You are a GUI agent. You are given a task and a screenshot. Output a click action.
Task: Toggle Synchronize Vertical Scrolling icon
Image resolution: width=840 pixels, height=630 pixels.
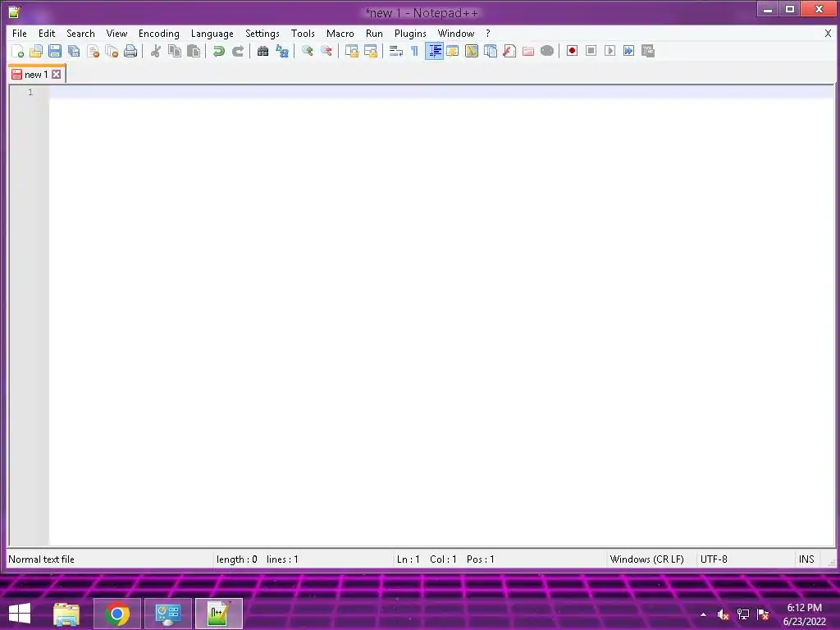[x=351, y=51]
